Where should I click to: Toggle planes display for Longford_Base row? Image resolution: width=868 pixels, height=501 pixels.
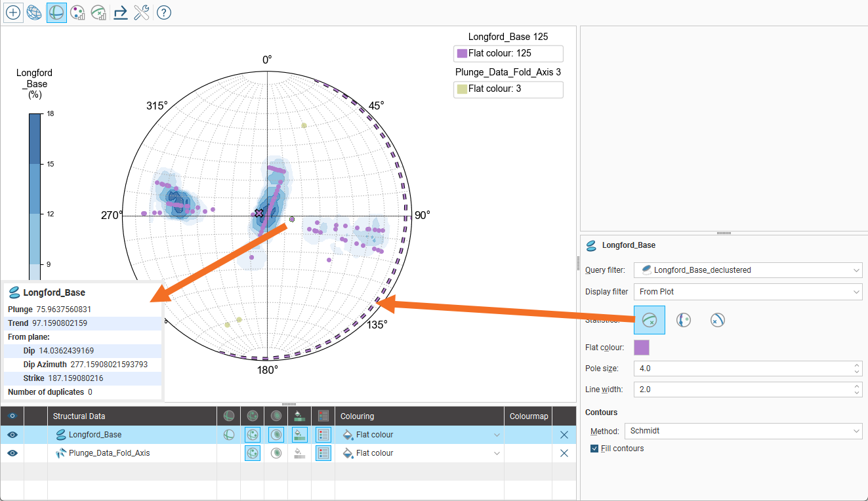point(229,435)
